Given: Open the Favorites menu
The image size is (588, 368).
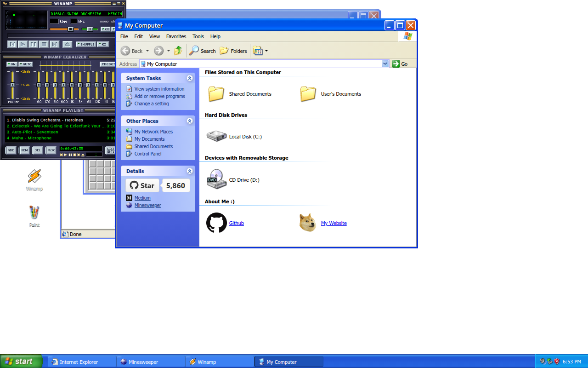Looking at the screenshot, I should tap(176, 36).
